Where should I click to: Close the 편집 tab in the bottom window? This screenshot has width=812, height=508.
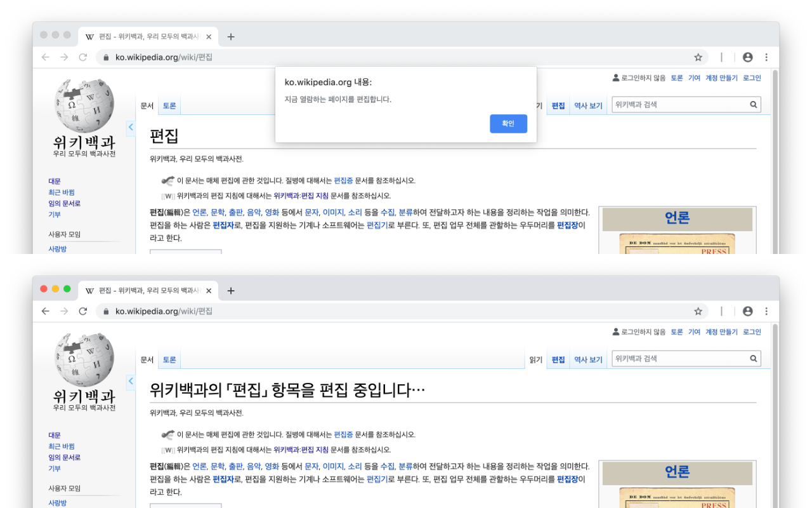(209, 291)
